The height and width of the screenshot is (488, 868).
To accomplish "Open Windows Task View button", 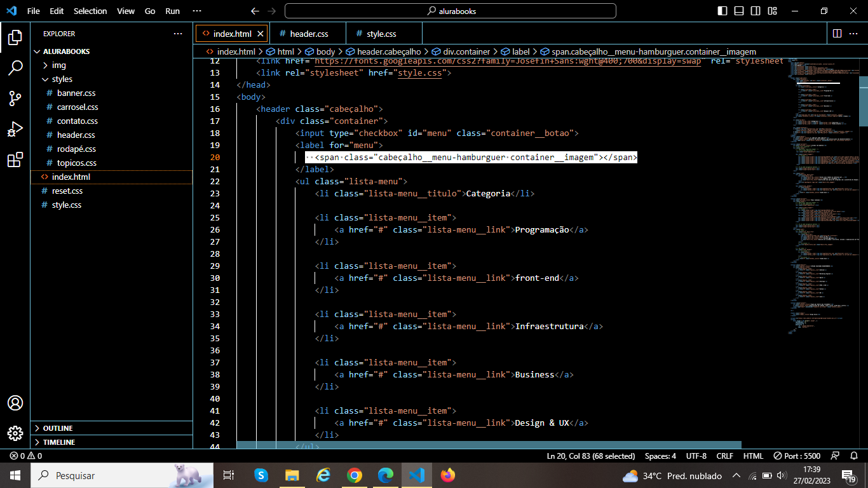I will point(229,475).
